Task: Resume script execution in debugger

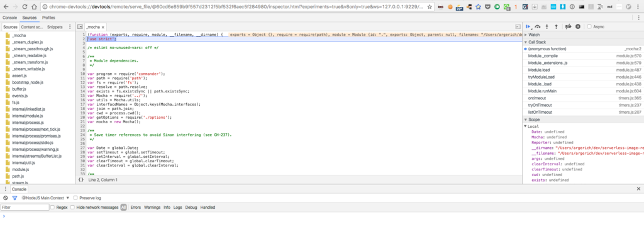Action: 528,26
